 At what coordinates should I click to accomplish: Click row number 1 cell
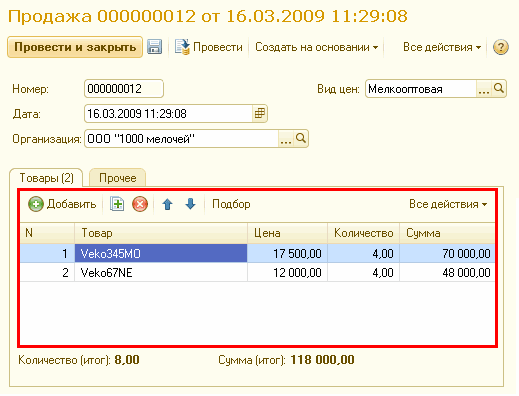tap(47, 254)
